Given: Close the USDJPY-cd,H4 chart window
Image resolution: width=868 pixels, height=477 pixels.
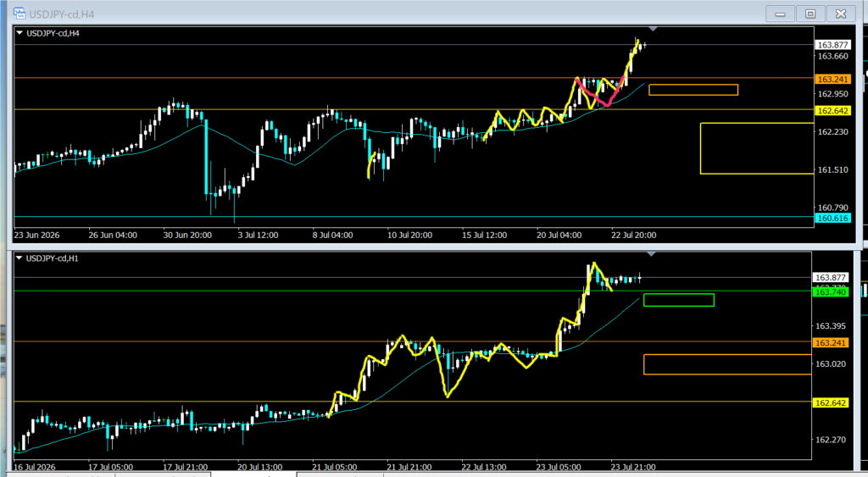Looking at the screenshot, I should pyautogui.click(x=841, y=14).
